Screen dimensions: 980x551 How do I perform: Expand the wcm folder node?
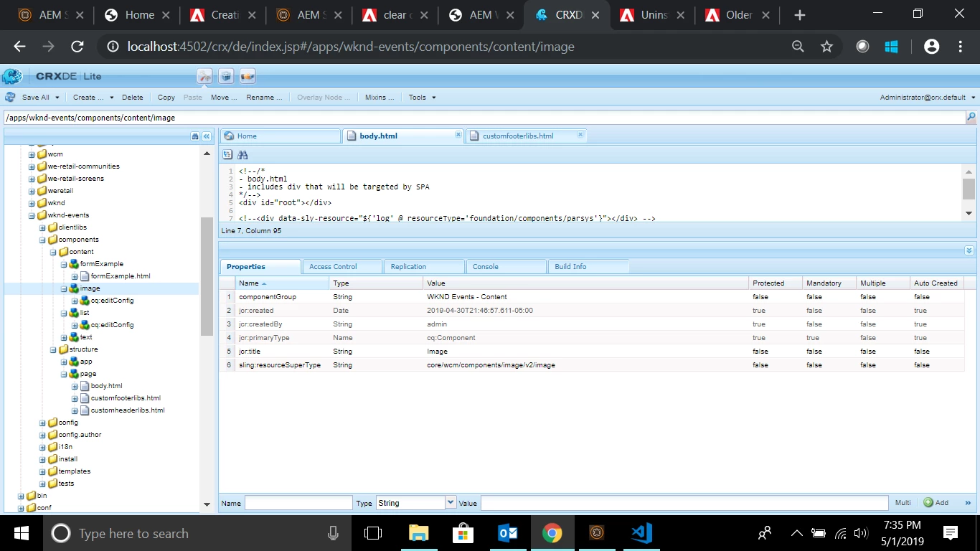point(32,154)
